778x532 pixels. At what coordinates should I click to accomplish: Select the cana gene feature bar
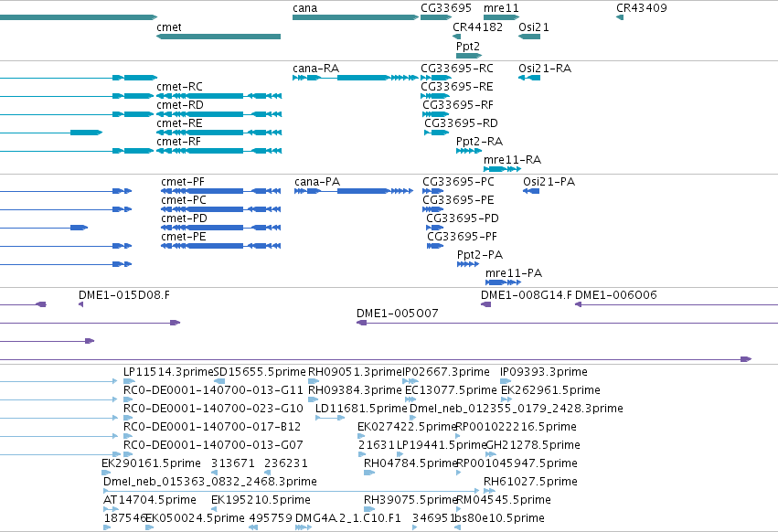click(356, 17)
